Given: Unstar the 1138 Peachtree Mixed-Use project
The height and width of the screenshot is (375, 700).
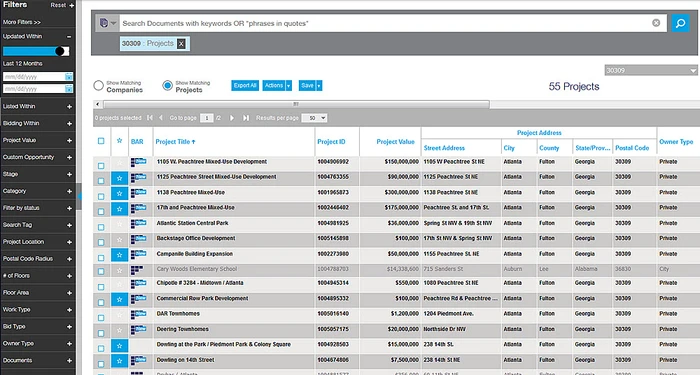Looking at the screenshot, I should coord(119,194).
